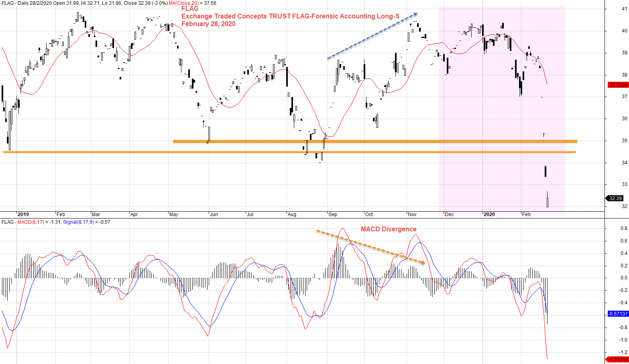
Task: Select the lower orange support line near 34.5
Action: coord(289,152)
